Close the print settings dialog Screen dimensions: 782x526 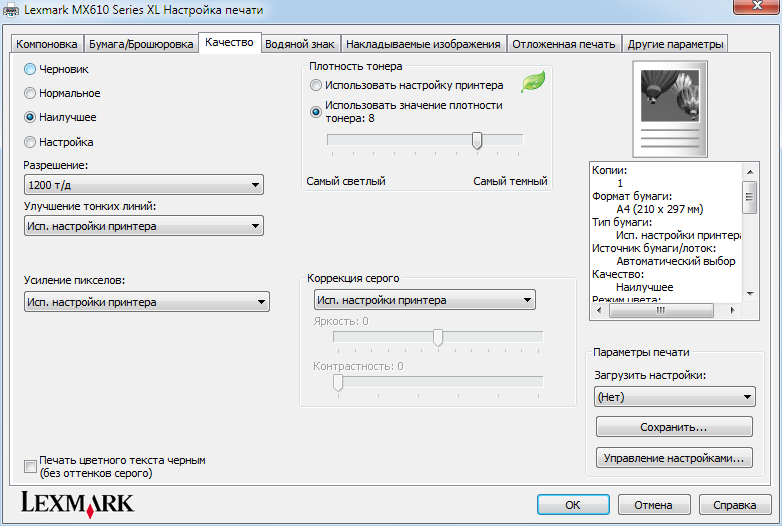pos(757,5)
